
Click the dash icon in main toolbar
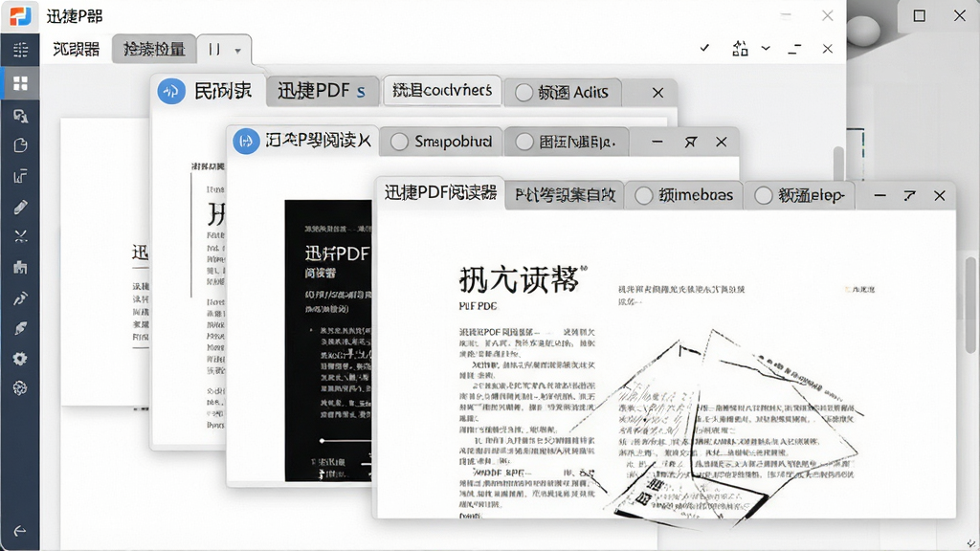pyautogui.click(x=794, y=49)
